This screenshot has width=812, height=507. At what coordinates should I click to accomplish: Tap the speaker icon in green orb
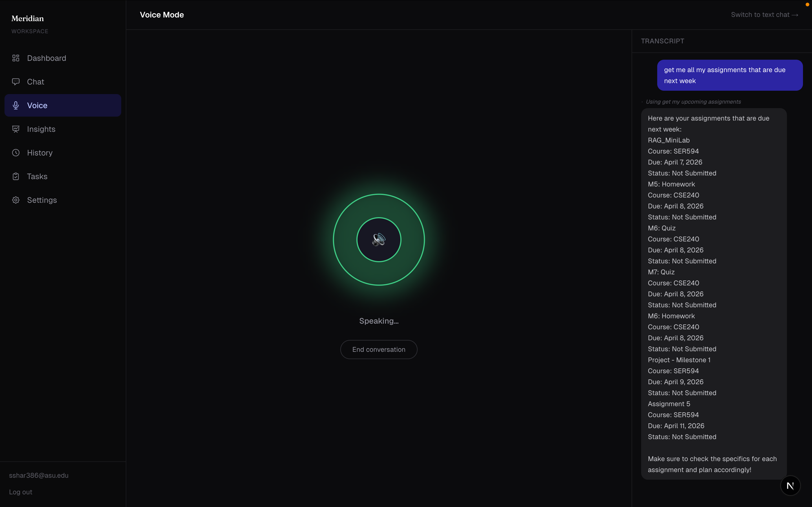379,240
